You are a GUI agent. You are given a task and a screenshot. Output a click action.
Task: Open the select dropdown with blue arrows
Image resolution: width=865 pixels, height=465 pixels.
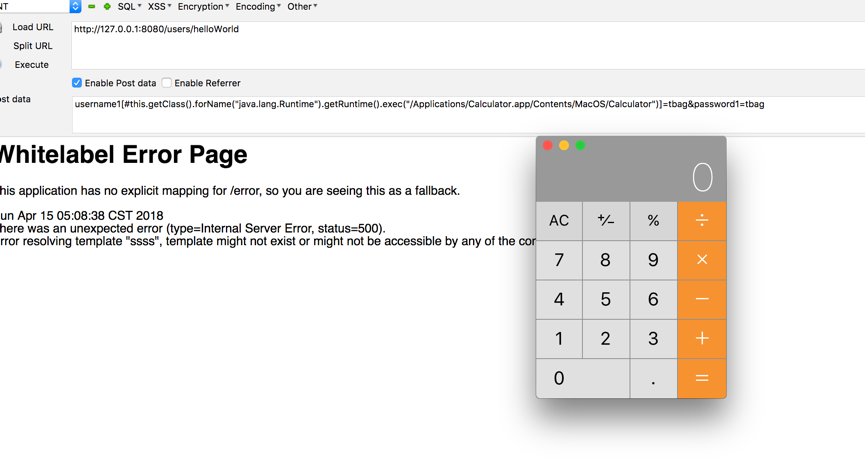coord(39,7)
